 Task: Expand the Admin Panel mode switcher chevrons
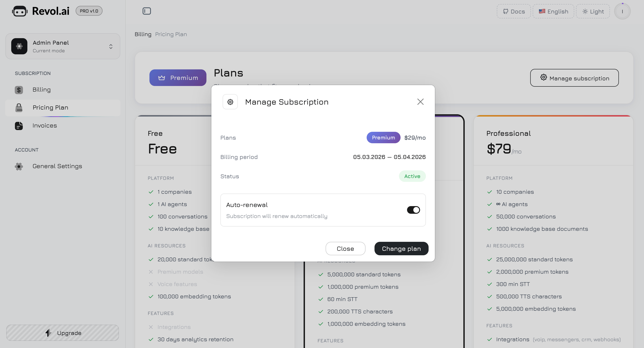111,46
